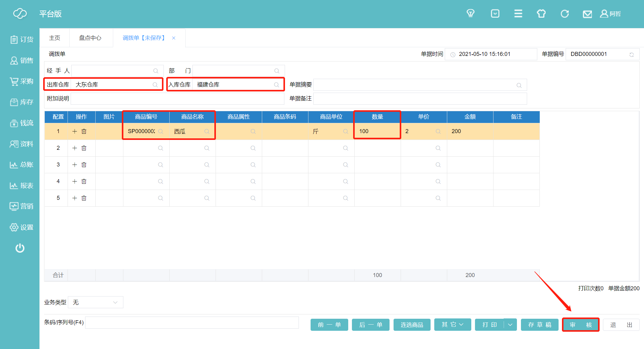Delete row 1 with trash icon
The height and width of the screenshot is (349, 644).
(84, 131)
